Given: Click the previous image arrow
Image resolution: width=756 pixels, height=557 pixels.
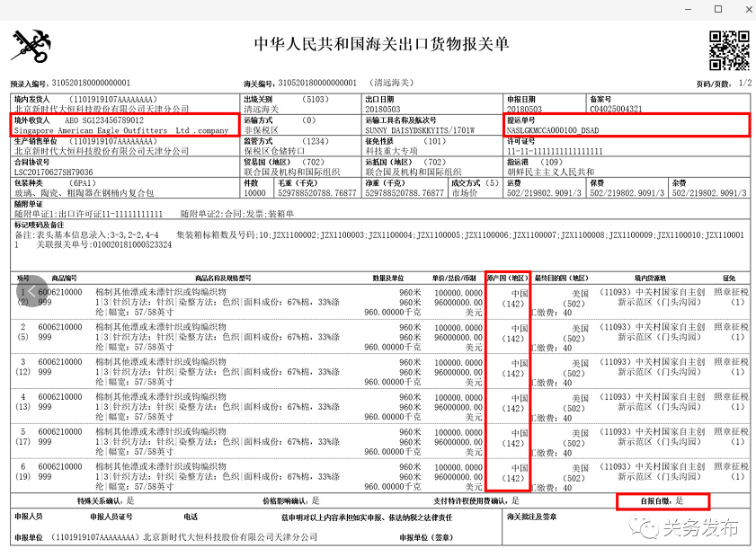Looking at the screenshot, I should pos(31,291).
